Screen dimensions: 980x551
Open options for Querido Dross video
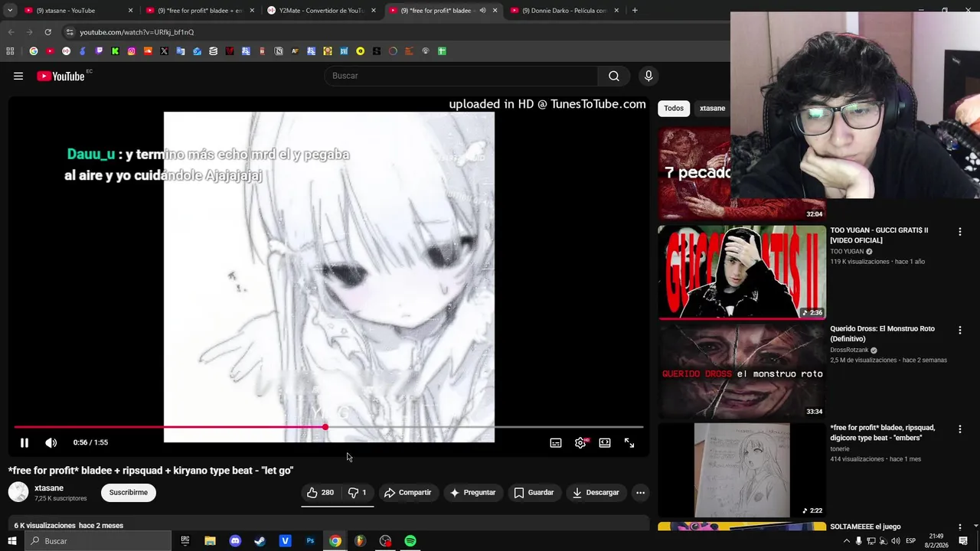959,330
